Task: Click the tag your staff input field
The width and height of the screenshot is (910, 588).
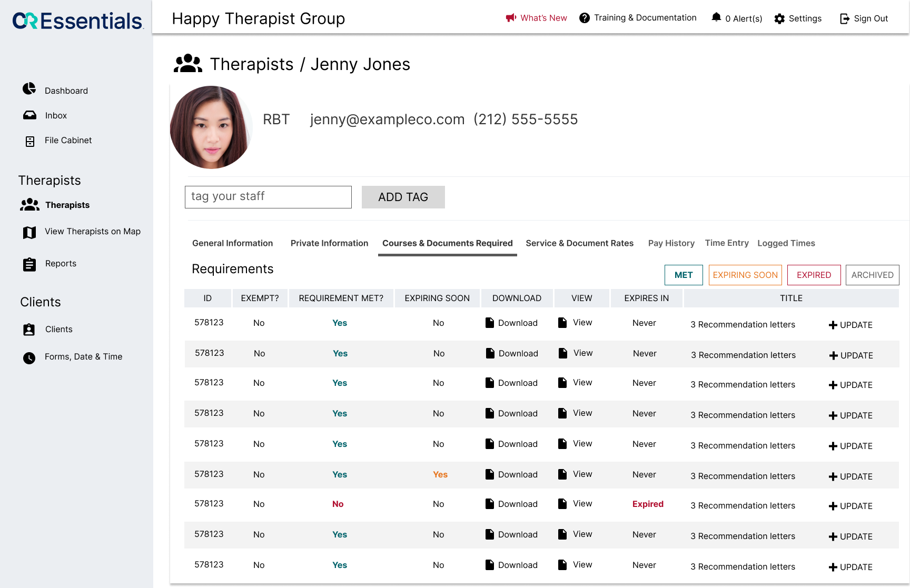Action: (x=268, y=197)
